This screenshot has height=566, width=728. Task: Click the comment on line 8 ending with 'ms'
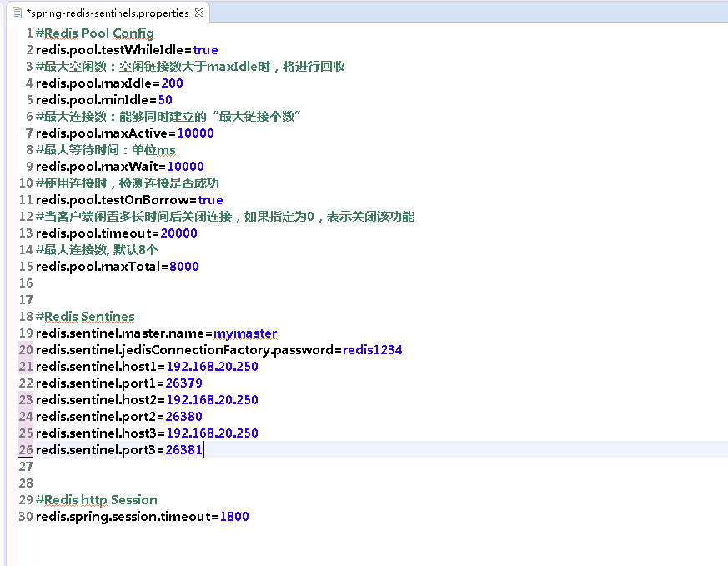coord(106,150)
